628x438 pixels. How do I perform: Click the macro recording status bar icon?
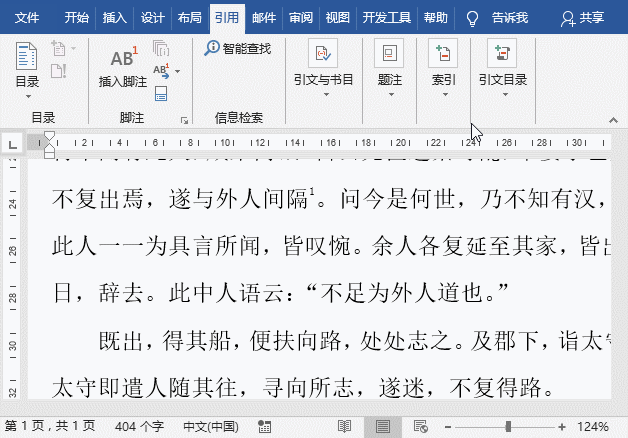[x=264, y=427]
